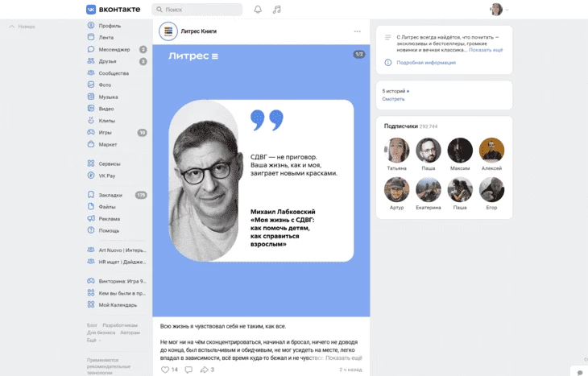Screen dimensions: 588x376
Task: Click the Реклама megaphone icon
Action: tap(91, 218)
